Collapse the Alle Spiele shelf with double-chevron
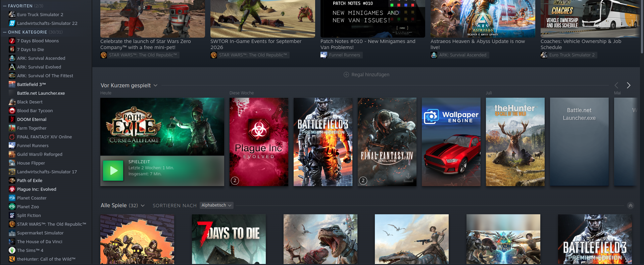644x265 pixels. click(631, 206)
